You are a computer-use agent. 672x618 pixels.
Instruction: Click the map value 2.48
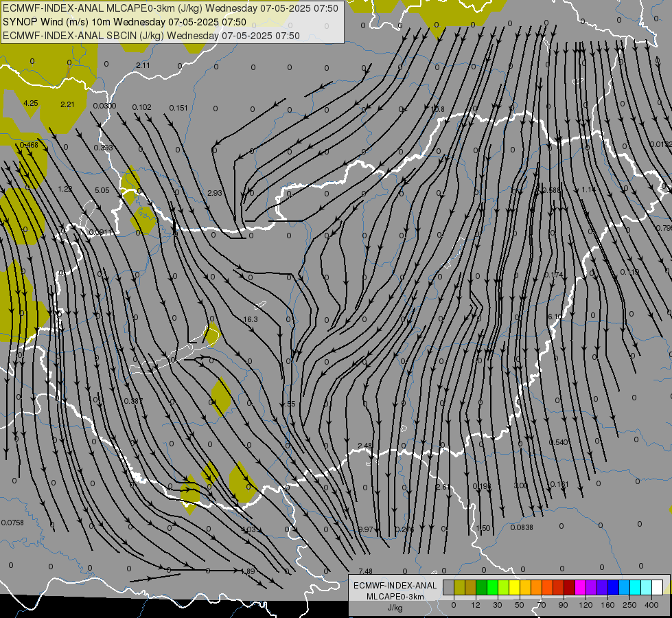click(x=364, y=446)
